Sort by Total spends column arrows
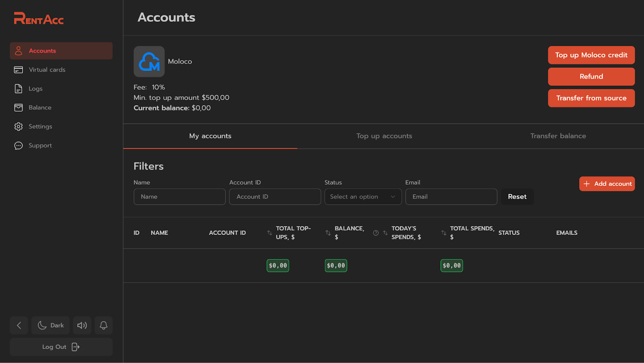Viewport: 644px width, 363px height. tap(444, 233)
